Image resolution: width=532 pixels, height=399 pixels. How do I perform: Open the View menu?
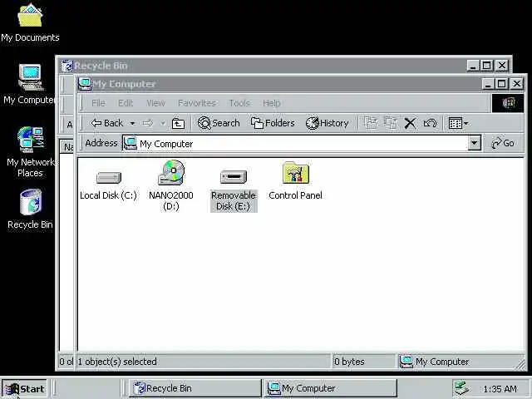point(155,103)
